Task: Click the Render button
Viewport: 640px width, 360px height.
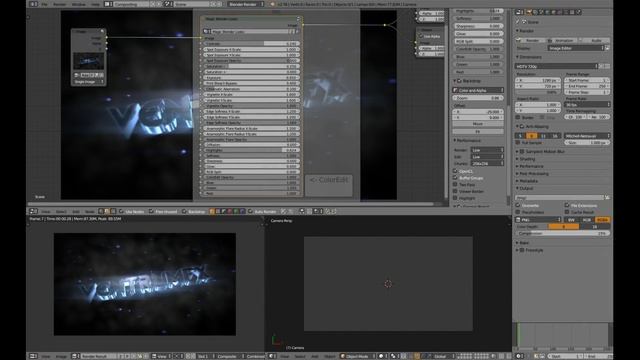Action: point(530,40)
